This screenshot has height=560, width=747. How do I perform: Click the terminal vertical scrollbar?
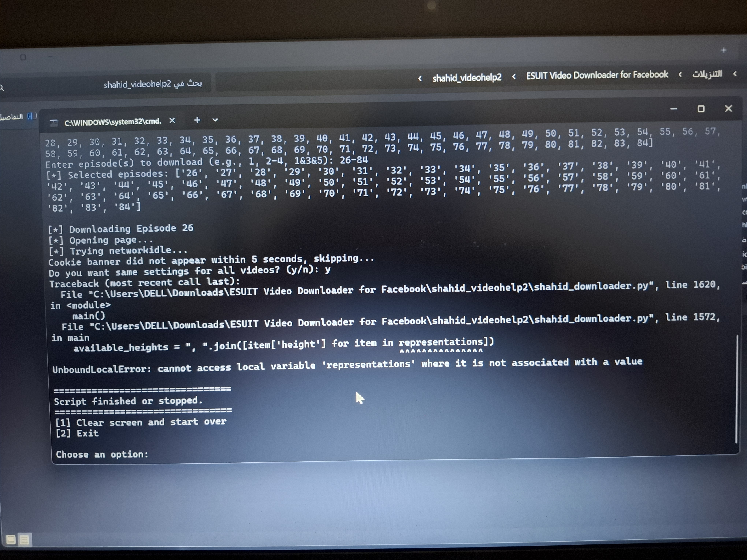coord(737,389)
